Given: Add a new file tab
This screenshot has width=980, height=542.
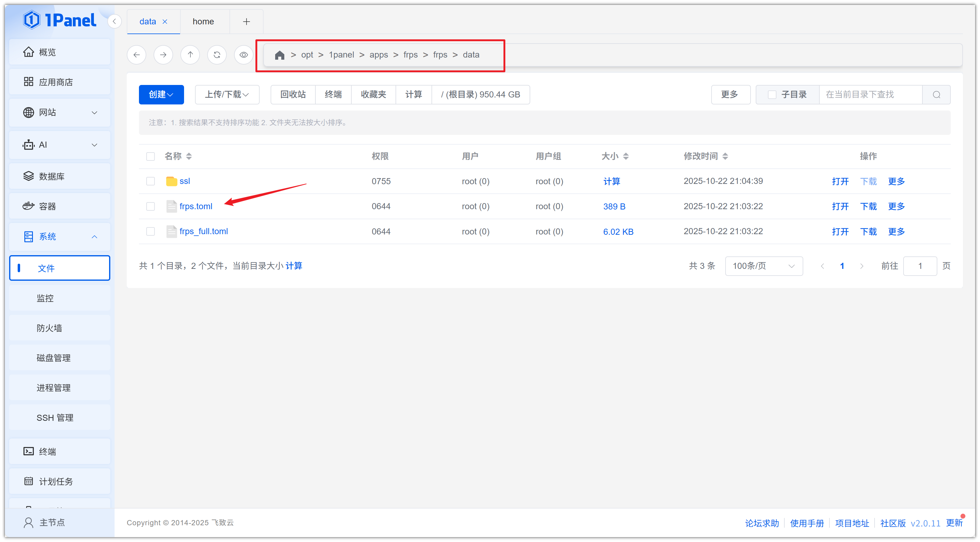Looking at the screenshot, I should click(247, 22).
